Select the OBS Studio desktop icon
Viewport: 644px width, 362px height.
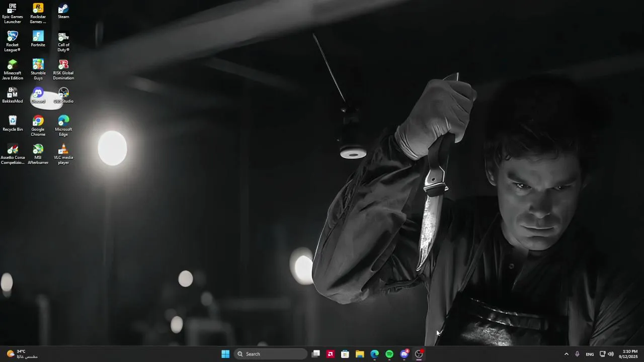pos(63,96)
